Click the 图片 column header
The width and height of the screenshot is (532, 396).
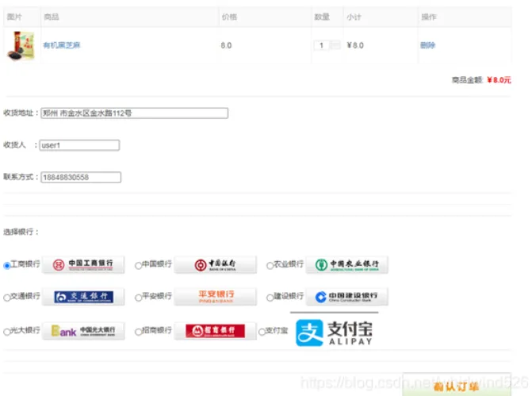(x=14, y=17)
